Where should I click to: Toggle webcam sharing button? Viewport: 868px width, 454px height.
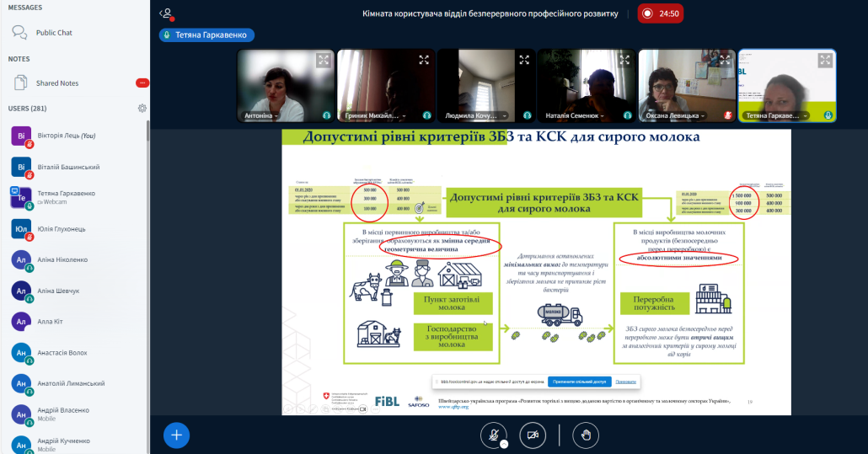pos(530,435)
